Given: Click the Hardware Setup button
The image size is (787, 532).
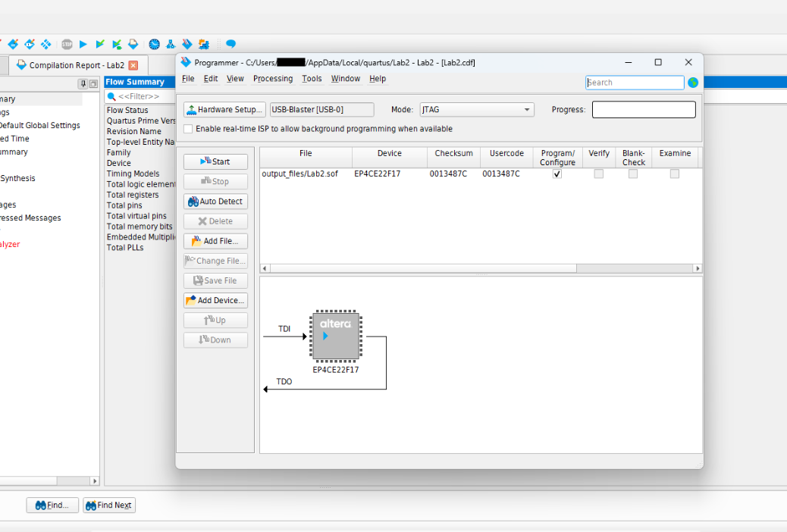Looking at the screenshot, I should coord(224,109).
